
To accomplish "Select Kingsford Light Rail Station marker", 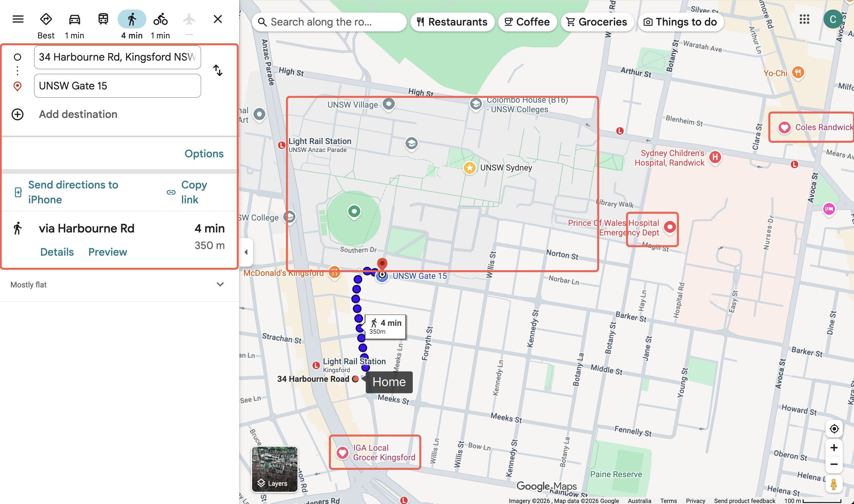I will point(316,366).
